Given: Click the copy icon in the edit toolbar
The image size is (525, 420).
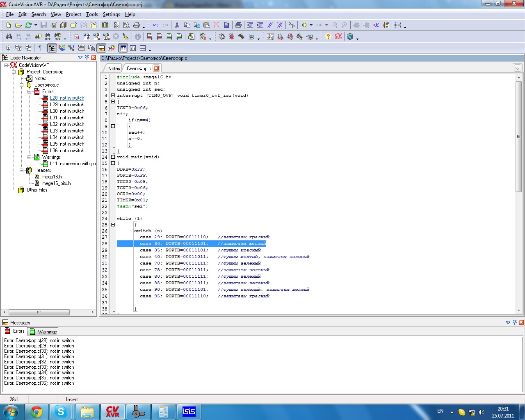Looking at the screenshot, I should [x=187, y=25].
